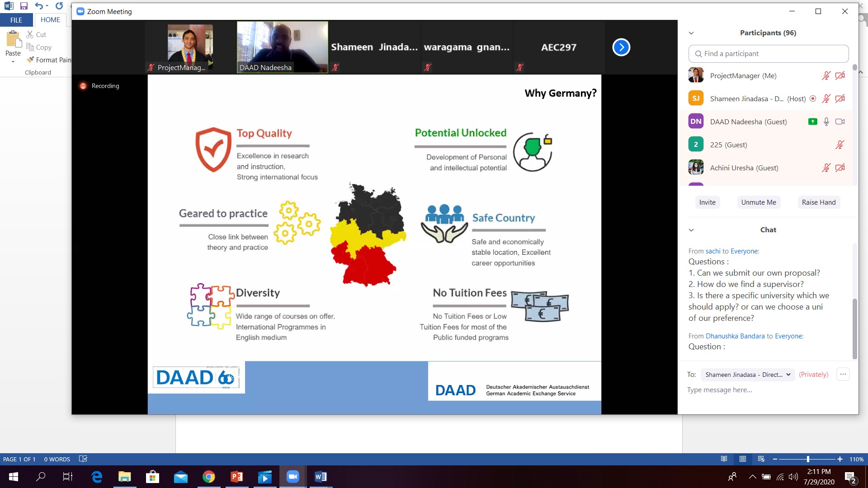Click the chat panel vertical scrollbar

[x=854, y=328]
